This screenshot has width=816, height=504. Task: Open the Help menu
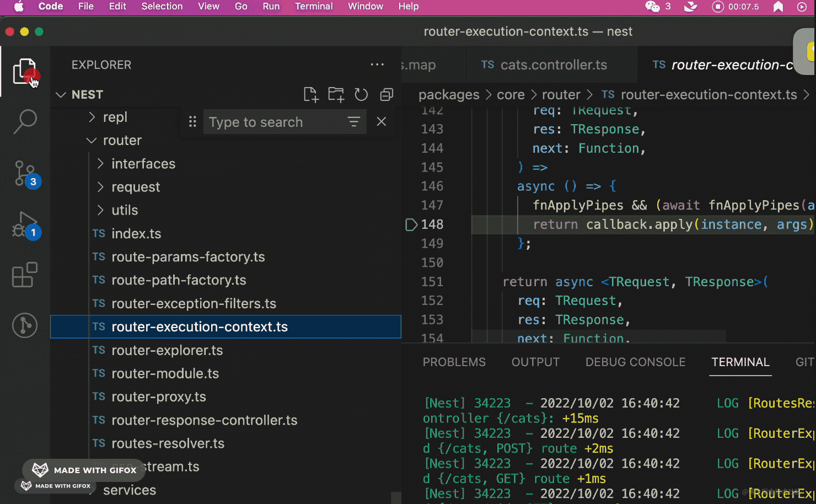click(409, 7)
